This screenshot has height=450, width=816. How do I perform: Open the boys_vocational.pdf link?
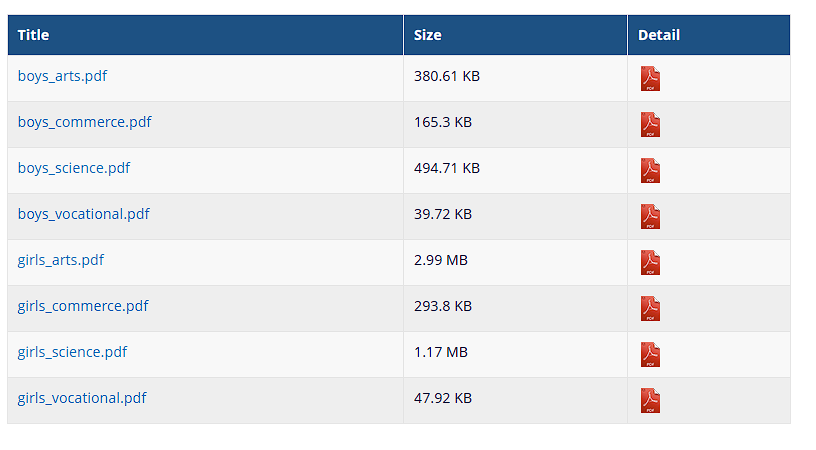click(x=83, y=214)
